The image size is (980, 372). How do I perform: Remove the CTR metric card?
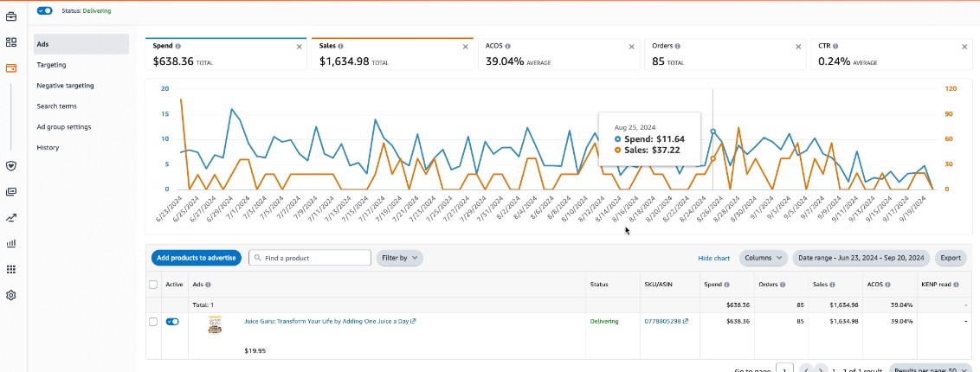click(x=964, y=47)
